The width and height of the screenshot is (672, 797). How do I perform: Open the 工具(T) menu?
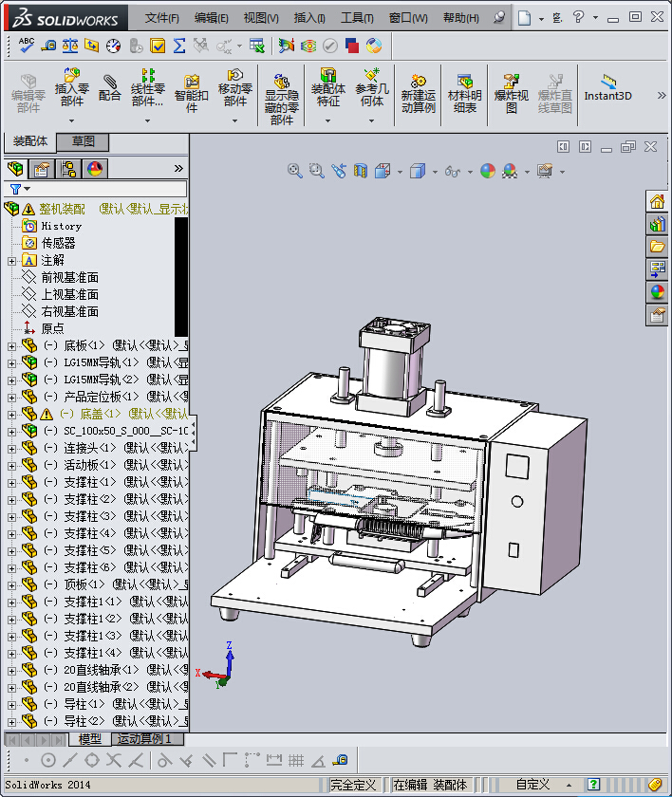pyautogui.click(x=357, y=18)
